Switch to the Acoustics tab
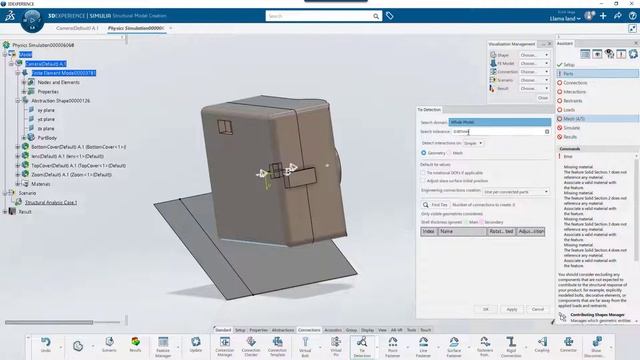Viewport: 640px width, 360px height. tap(333, 330)
